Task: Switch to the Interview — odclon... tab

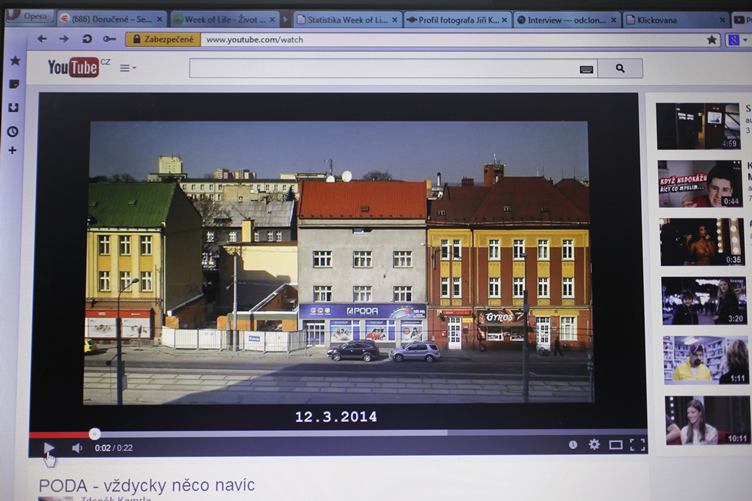Action: [x=566, y=20]
